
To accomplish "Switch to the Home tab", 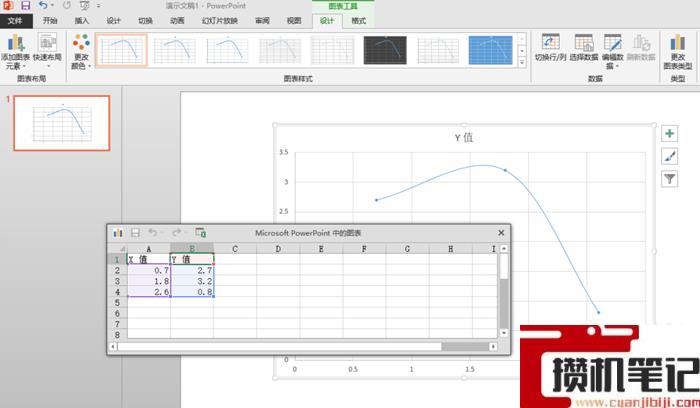I will 50,21.
